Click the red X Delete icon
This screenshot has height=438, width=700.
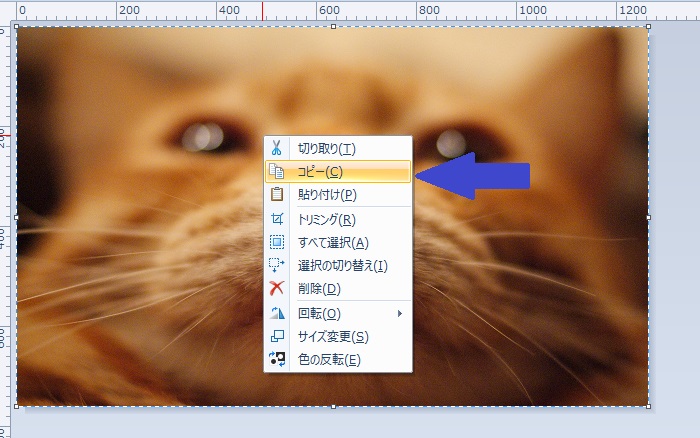click(276, 288)
